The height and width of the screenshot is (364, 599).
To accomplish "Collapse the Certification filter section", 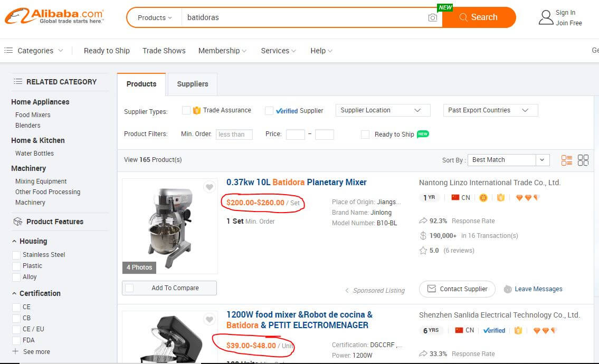I will click(14, 293).
